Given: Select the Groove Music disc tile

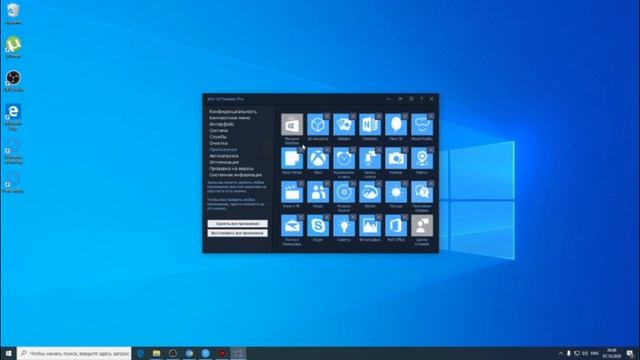Looking at the screenshot, I should (x=344, y=192).
